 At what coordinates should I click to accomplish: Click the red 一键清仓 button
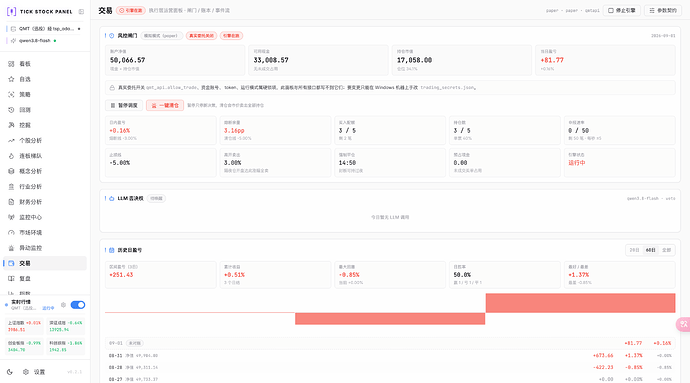[165, 105]
